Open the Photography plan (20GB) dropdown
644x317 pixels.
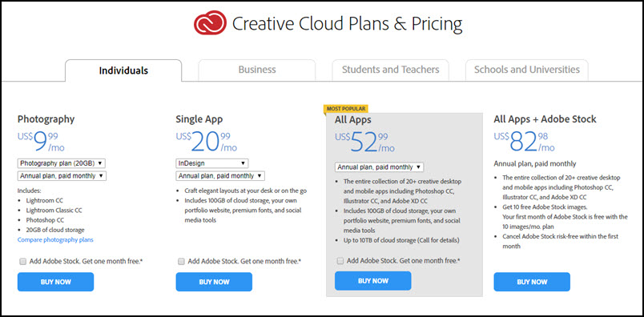tap(62, 163)
